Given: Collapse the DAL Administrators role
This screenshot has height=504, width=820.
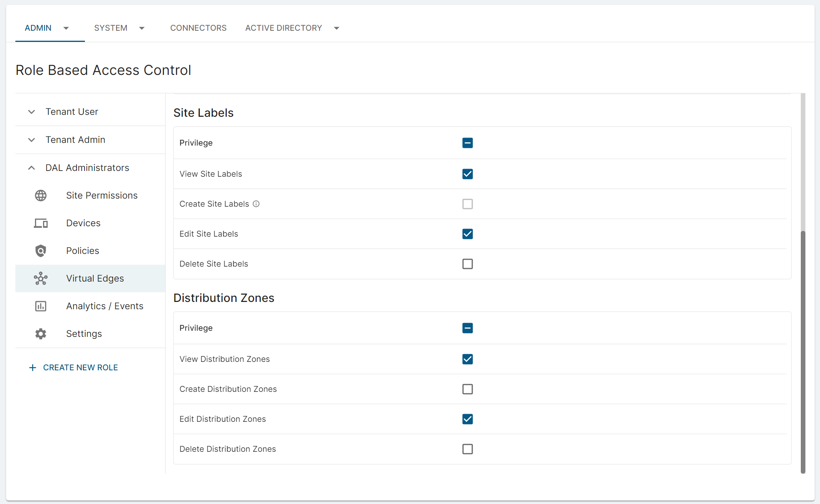Looking at the screenshot, I should (32, 168).
